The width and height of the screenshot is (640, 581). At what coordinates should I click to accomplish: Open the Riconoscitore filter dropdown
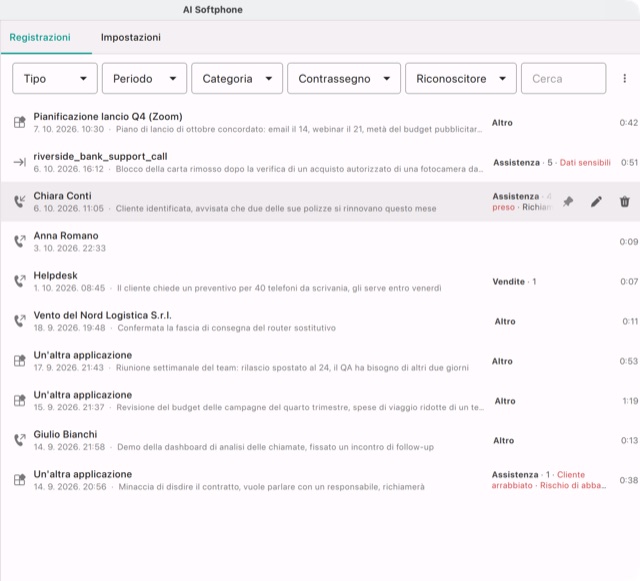coord(460,78)
